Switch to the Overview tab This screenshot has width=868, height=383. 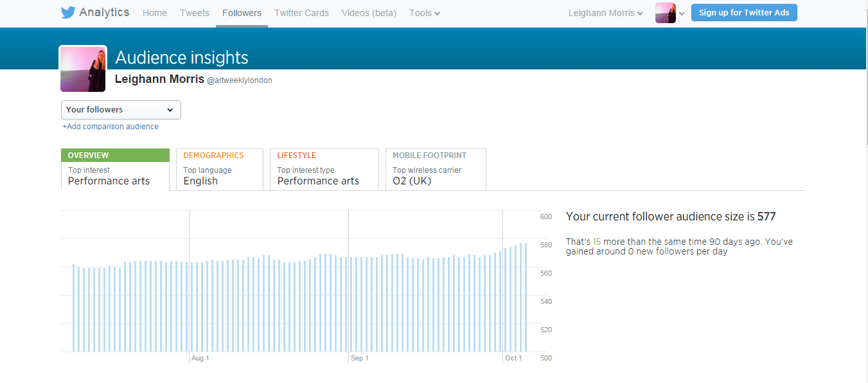(x=115, y=169)
